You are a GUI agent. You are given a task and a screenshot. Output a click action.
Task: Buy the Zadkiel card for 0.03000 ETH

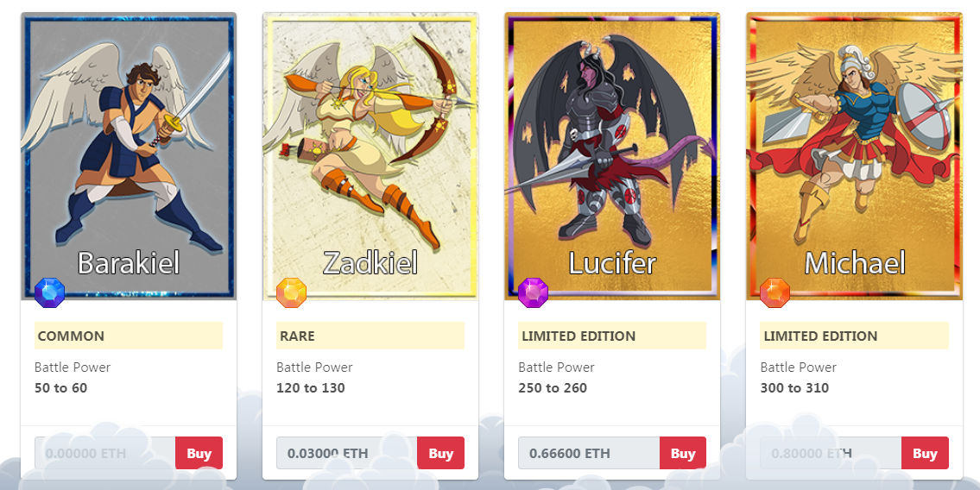click(x=440, y=453)
